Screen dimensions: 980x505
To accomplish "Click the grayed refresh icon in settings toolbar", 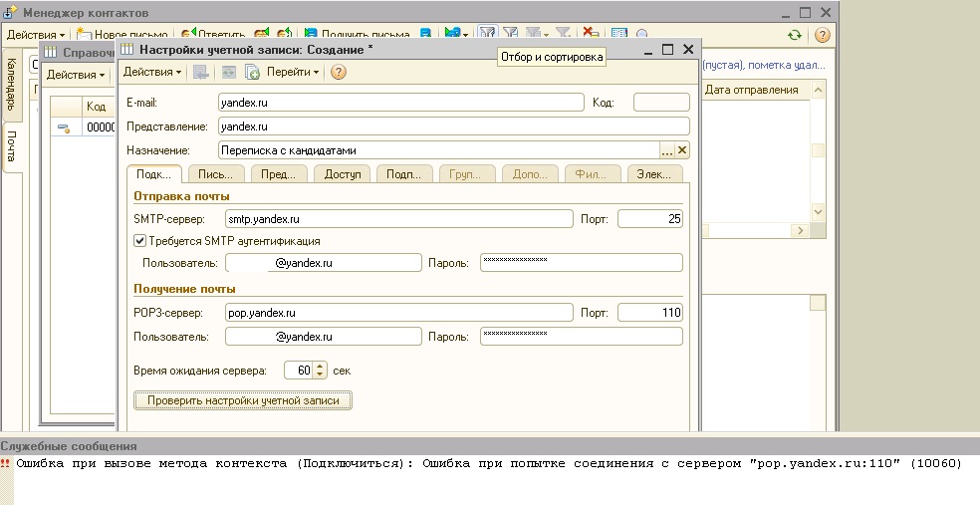I will point(229,73).
